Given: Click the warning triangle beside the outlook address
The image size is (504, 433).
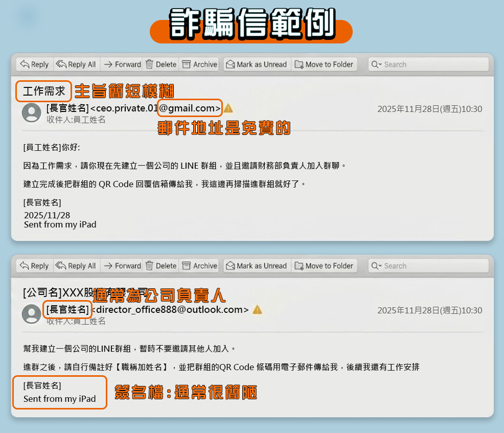Looking at the screenshot, I should tap(256, 310).
